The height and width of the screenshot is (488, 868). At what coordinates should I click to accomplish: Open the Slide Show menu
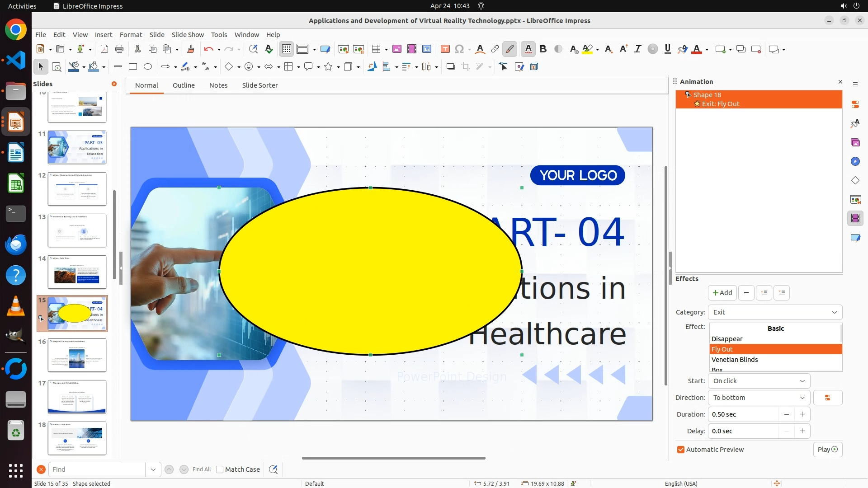coord(188,35)
